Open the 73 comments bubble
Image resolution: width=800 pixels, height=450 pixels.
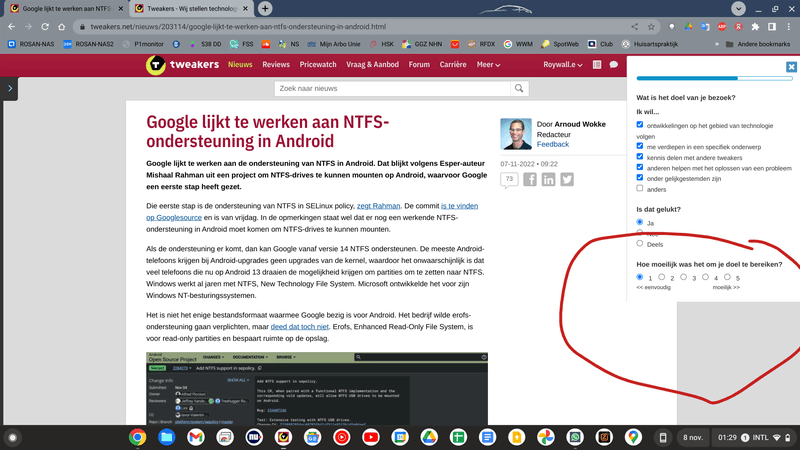[509, 180]
